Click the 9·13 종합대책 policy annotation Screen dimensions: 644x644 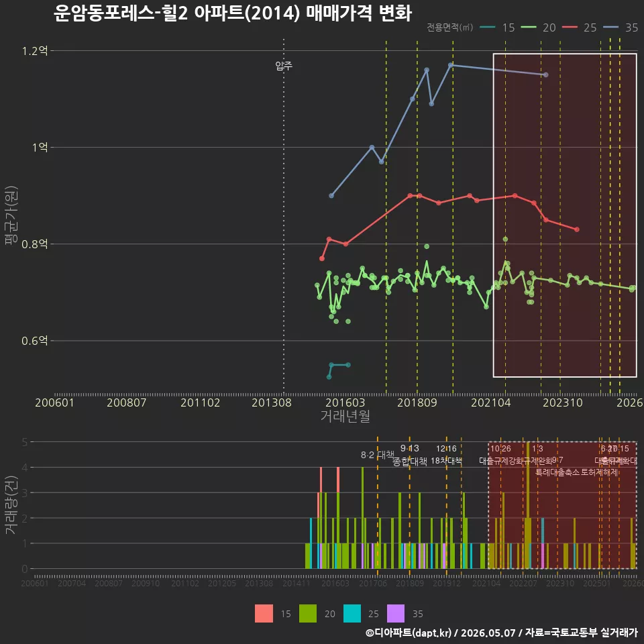tap(410, 455)
